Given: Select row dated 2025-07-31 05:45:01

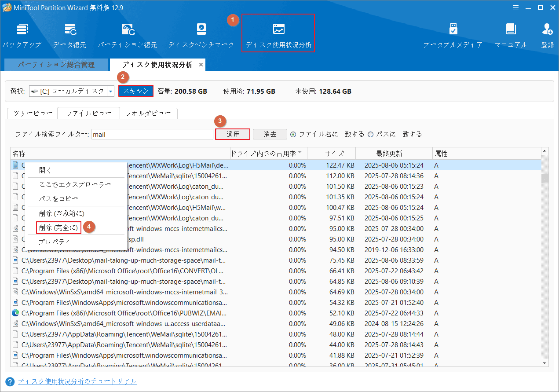Looking at the screenshot, I should pos(276,365).
